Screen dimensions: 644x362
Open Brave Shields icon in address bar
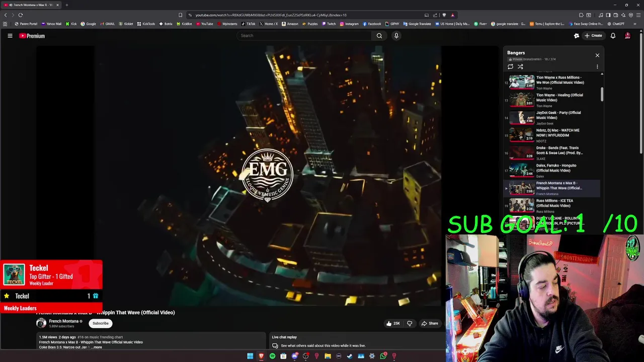pyautogui.click(x=444, y=15)
